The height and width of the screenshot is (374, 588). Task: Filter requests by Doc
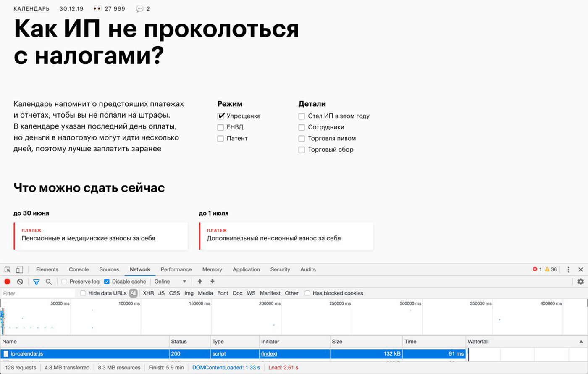(238, 293)
